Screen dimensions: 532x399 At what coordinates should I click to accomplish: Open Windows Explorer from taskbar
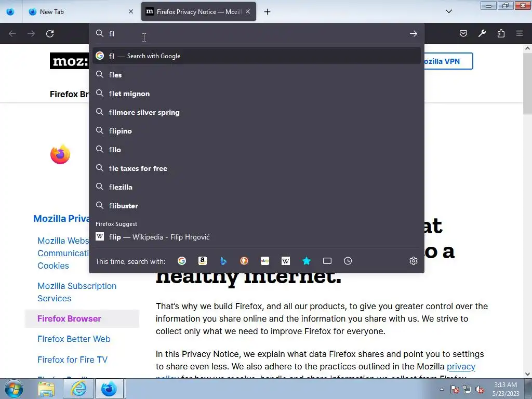click(46, 389)
